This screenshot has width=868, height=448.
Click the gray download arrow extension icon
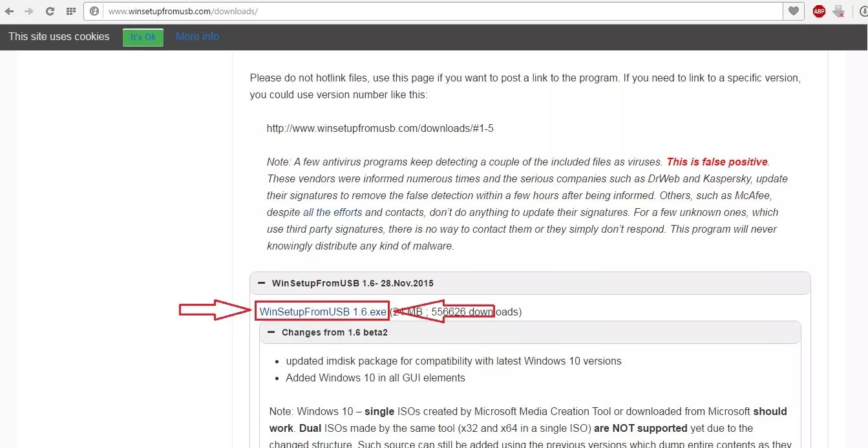[839, 11]
